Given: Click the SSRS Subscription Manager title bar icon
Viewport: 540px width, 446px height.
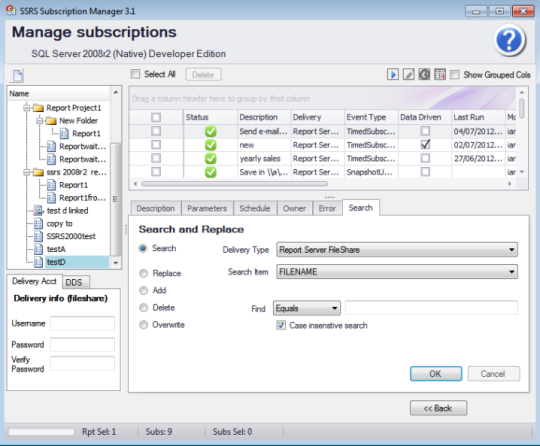Looking at the screenshot, I should tap(11, 10).
